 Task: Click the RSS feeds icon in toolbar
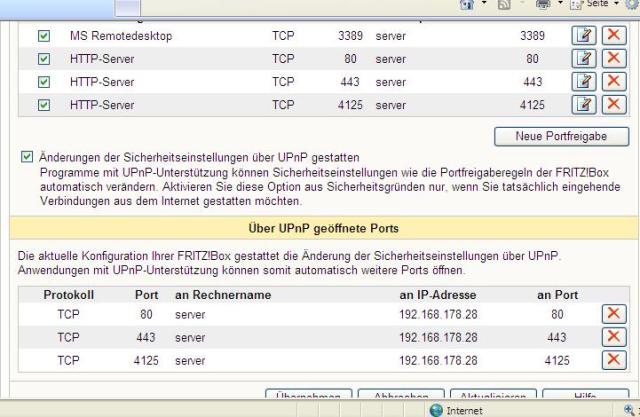coord(504,4)
